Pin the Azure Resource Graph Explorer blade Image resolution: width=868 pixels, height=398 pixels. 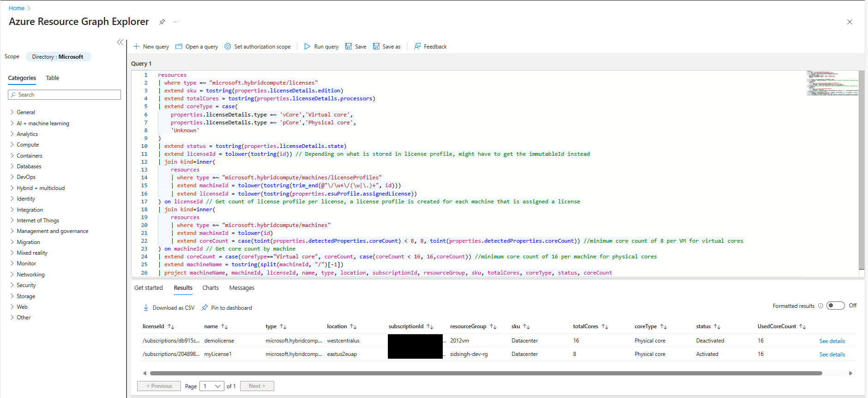(162, 22)
